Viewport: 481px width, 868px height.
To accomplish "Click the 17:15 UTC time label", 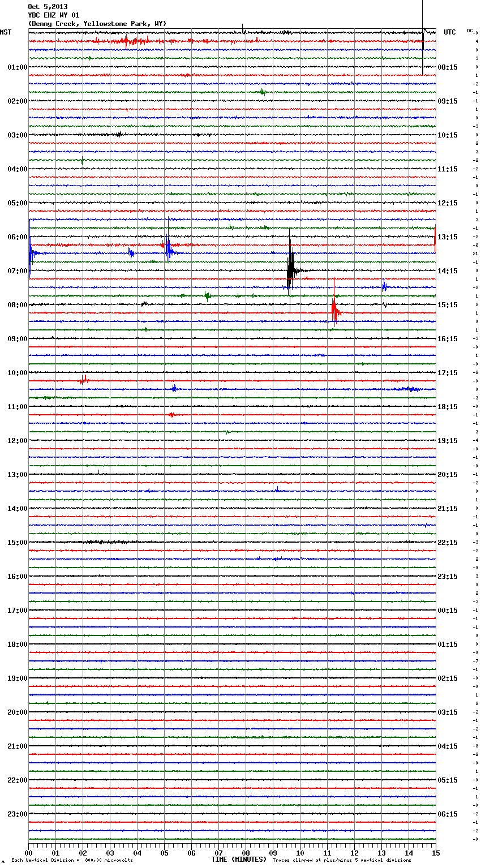I will click(x=448, y=373).
